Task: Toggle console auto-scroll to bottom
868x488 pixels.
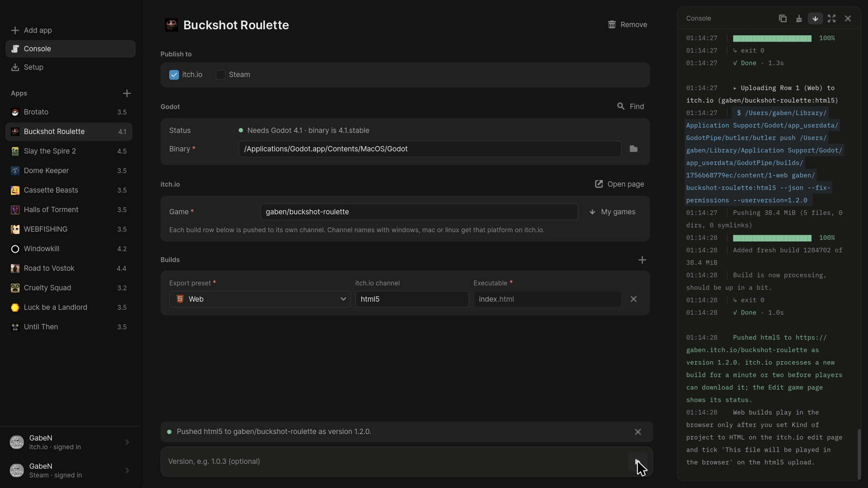Action: tap(815, 19)
